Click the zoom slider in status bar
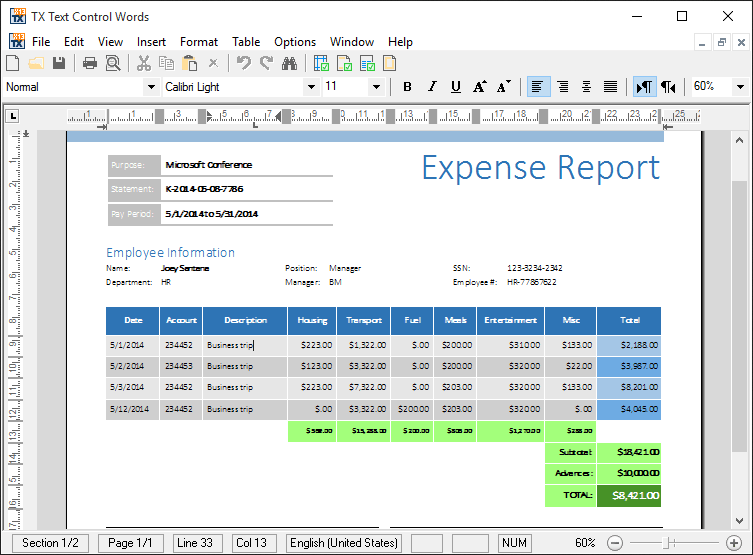The height and width of the screenshot is (555, 753). (x=674, y=543)
